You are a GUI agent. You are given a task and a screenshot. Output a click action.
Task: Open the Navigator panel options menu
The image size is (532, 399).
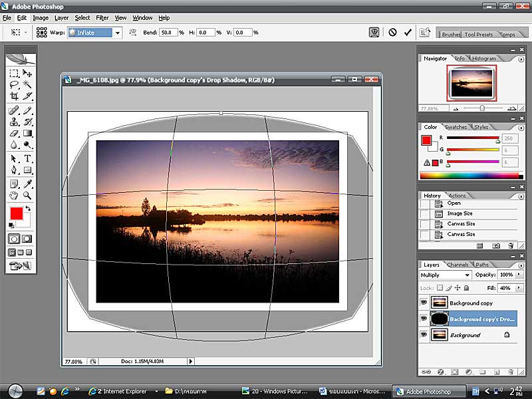(521, 59)
